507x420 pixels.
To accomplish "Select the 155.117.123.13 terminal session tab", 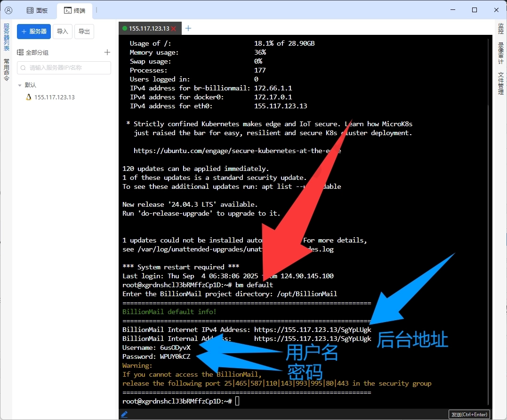I will tap(149, 28).
